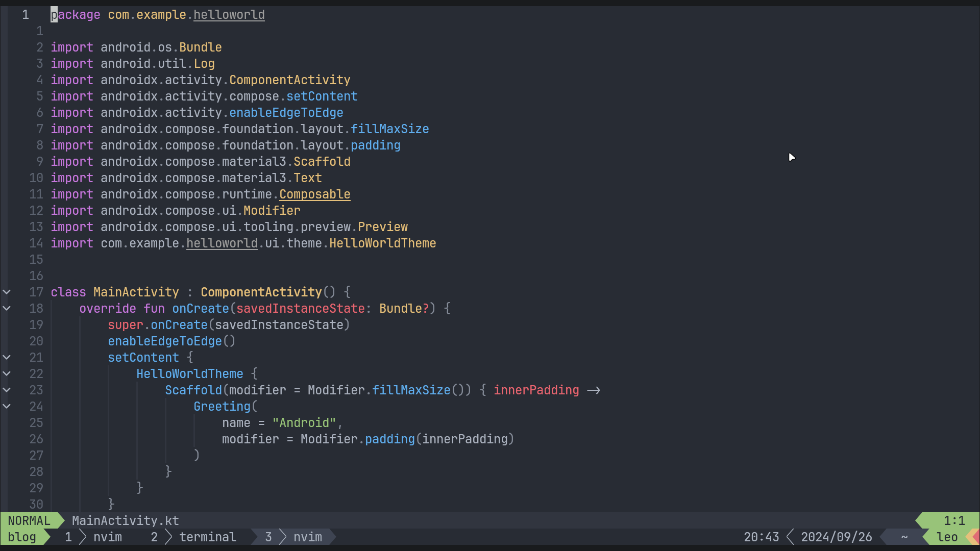Image resolution: width=980 pixels, height=551 pixels.
Task: Toggle the Greeting call fold on line 24
Action: tap(7, 406)
